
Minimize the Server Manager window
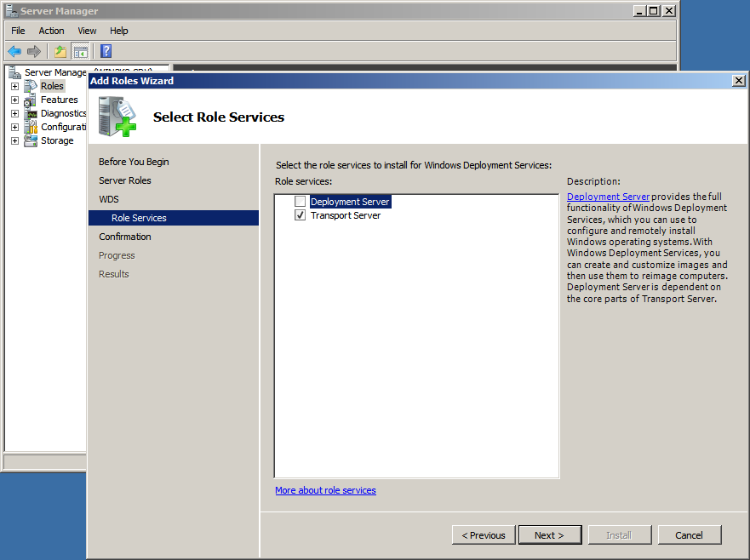pos(639,10)
